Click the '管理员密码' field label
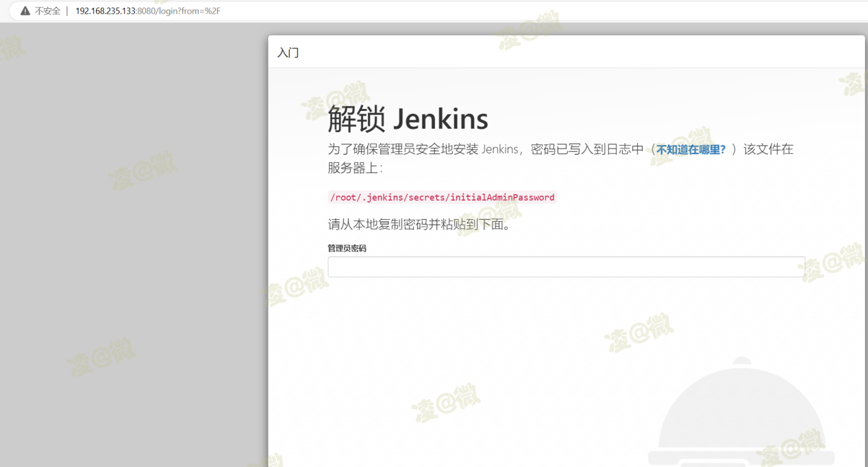 coord(347,249)
